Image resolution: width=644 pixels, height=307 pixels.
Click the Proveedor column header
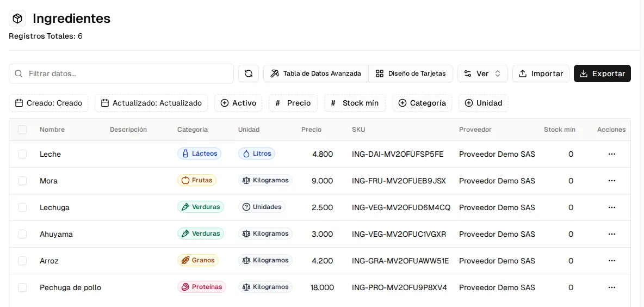pyautogui.click(x=475, y=130)
